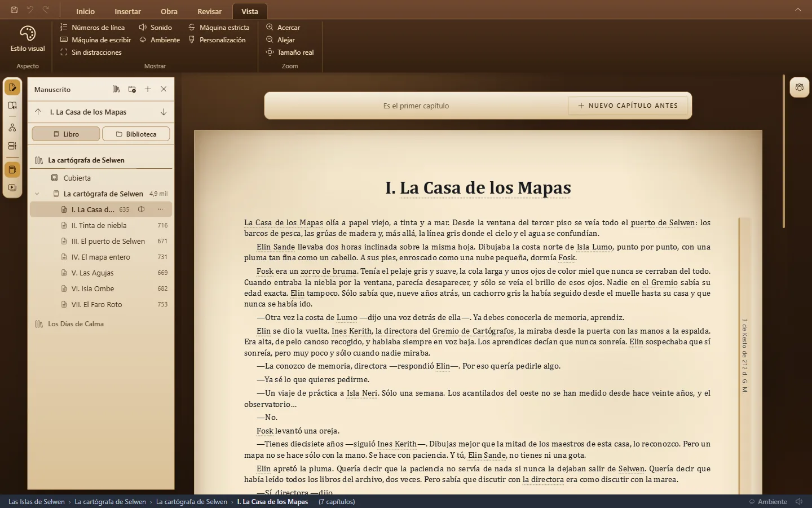
Task: Click the save icon in title bar
Action: coord(14,10)
